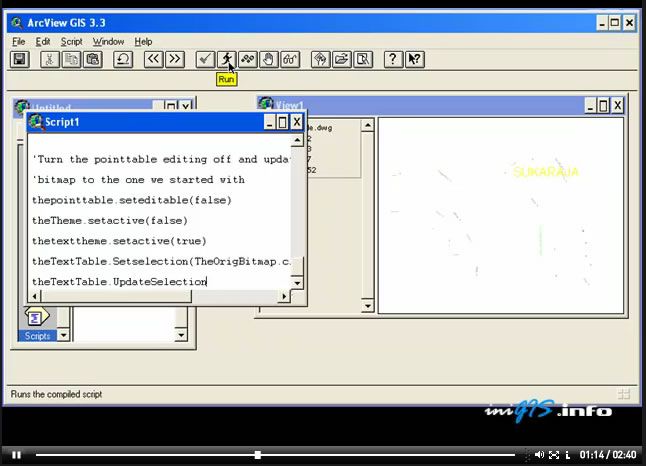646x466 pixels.
Task: Open the File menu
Action: click(19, 42)
